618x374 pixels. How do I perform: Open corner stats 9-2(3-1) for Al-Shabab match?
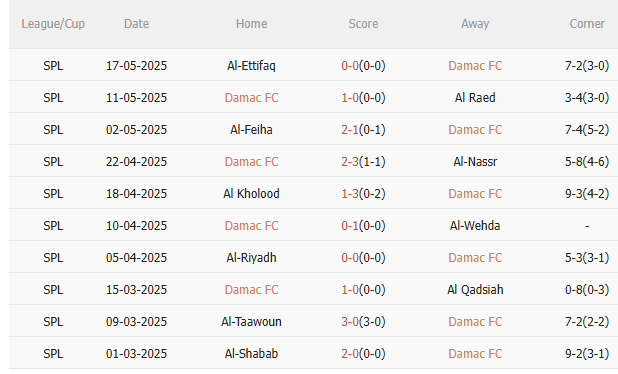(587, 354)
